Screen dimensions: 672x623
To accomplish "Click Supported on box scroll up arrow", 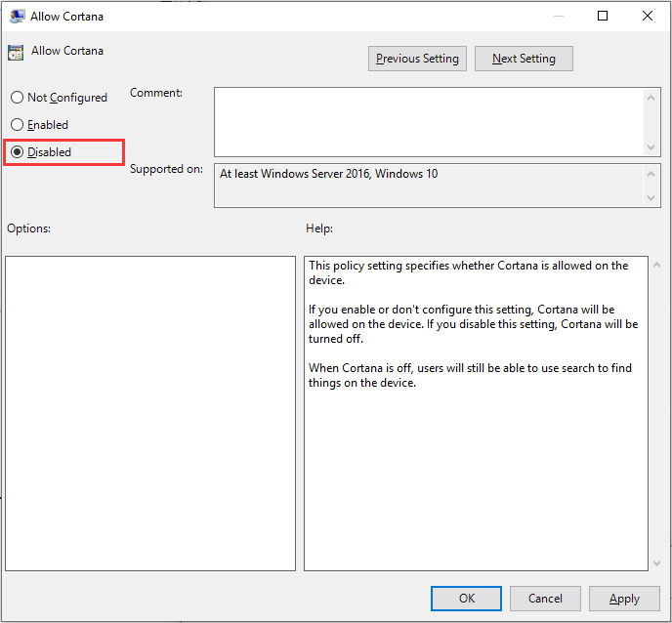I will click(651, 174).
